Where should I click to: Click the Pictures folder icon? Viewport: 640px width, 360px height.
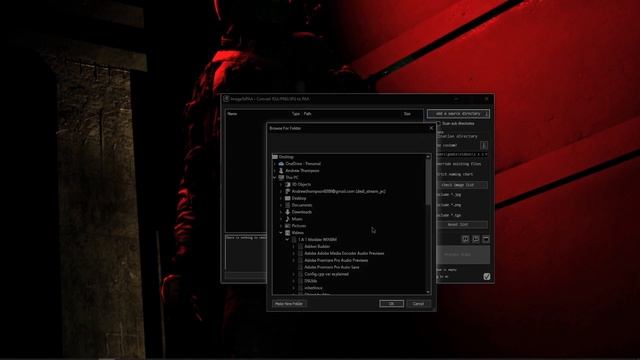tap(288, 226)
